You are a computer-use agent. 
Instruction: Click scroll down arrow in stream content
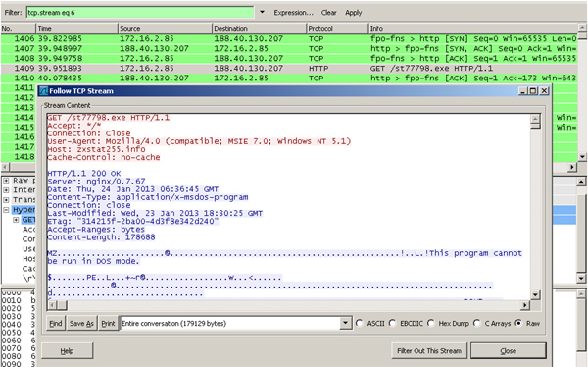click(535, 295)
